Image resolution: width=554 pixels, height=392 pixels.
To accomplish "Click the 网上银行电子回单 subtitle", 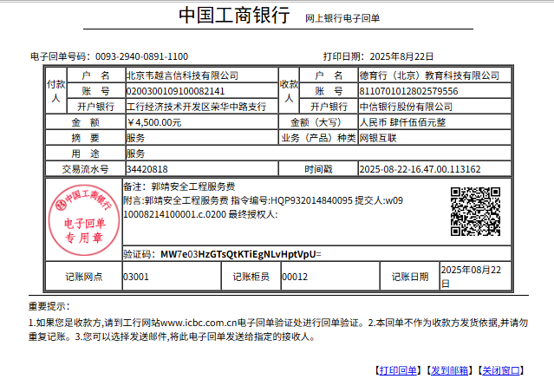I will click(x=342, y=18).
